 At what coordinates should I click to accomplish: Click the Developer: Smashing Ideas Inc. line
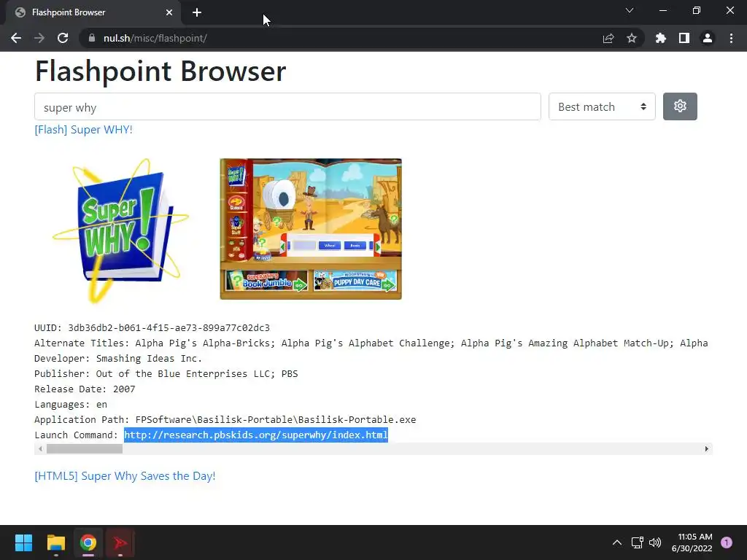tap(118, 359)
